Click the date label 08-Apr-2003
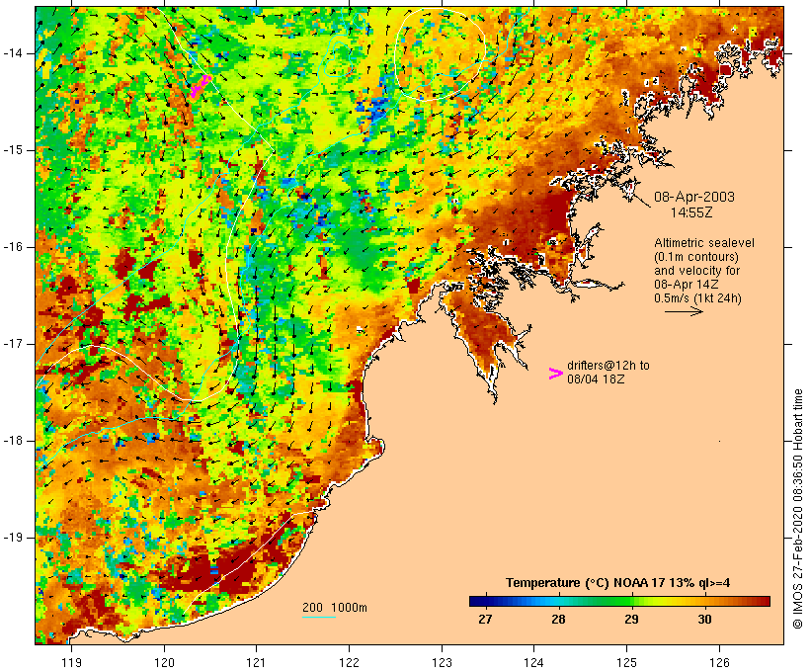Image resolution: width=810 pixels, height=672 pixels. click(x=693, y=197)
